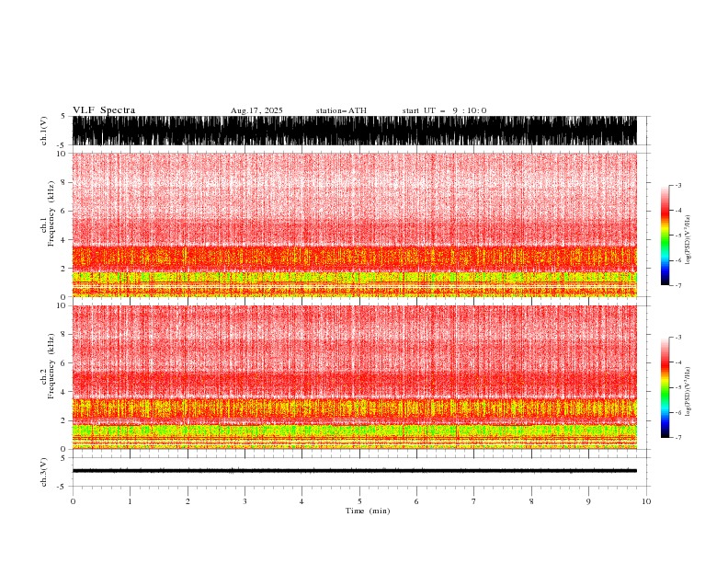Click the "-3" label on ch.2 colorbar
The width and height of the screenshot is (728, 563).
click(678, 338)
